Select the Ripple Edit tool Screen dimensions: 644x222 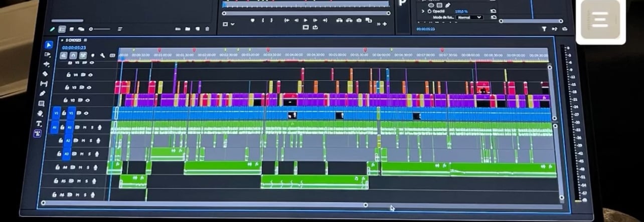[47, 64]
